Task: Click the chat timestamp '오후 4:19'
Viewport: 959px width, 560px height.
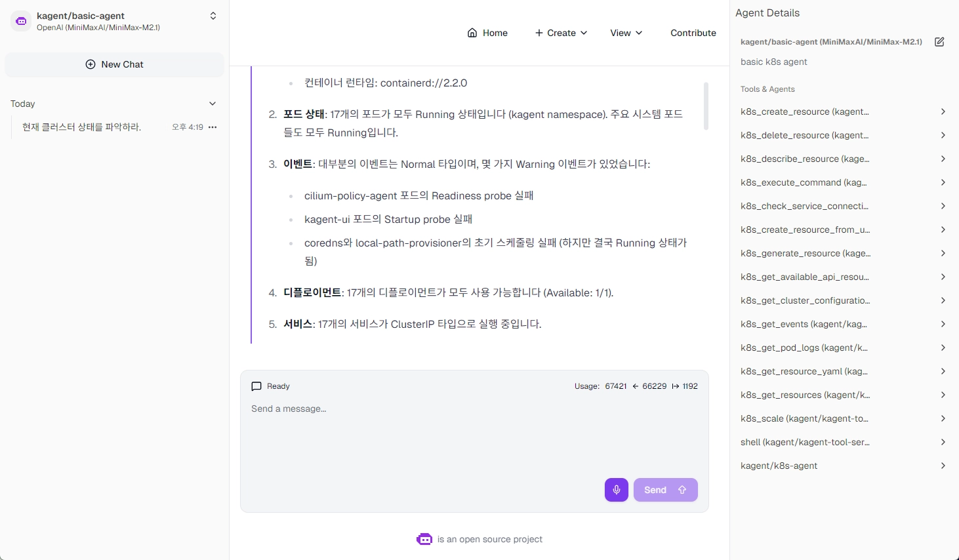Action: (188, 127)
